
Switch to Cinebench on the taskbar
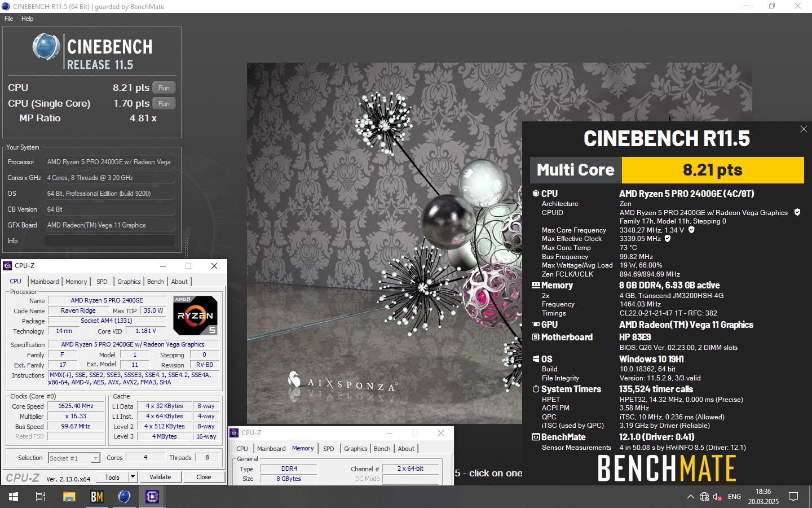coord(124,497)
